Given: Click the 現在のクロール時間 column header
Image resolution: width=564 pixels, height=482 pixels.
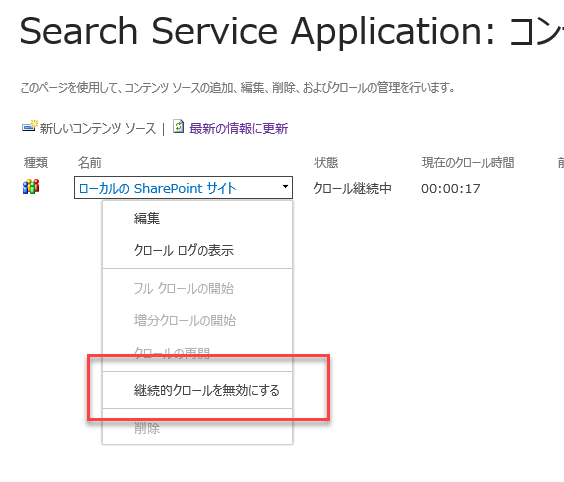Looking at the screenshot, I should [468, 163].
